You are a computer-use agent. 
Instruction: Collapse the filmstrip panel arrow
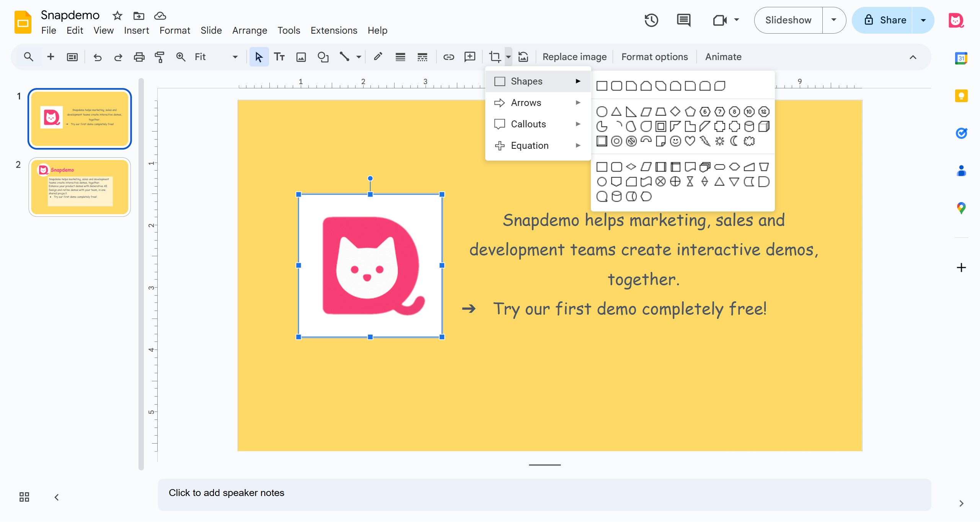pos(57,497)
